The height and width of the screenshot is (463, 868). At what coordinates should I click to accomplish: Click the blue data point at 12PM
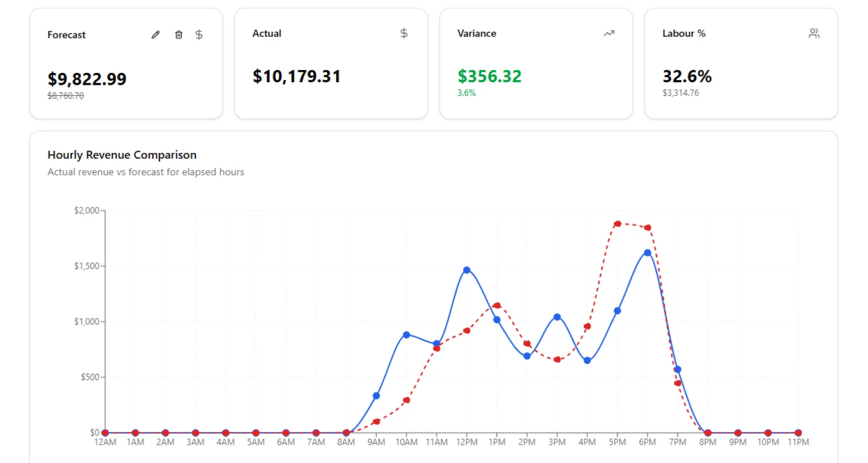coord(467,270)
